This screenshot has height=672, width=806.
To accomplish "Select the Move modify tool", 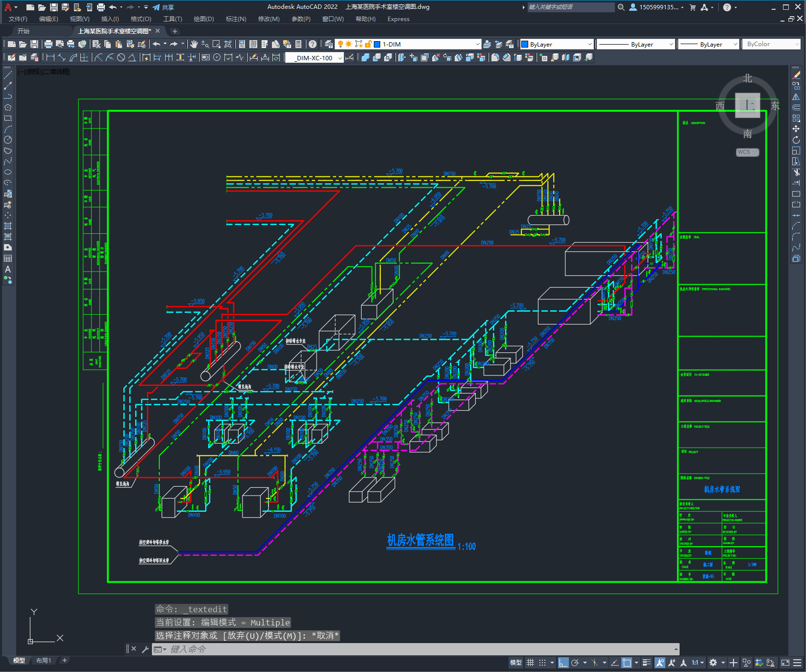I will coord(796,129).
